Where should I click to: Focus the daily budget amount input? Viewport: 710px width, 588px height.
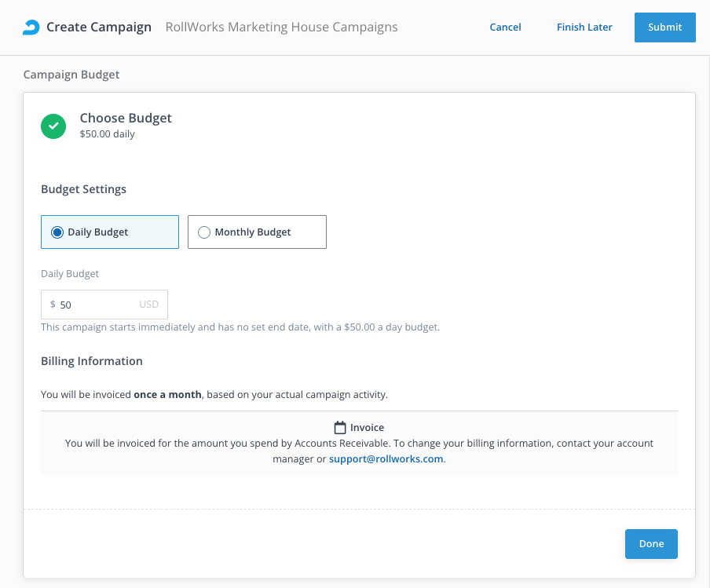94,305
